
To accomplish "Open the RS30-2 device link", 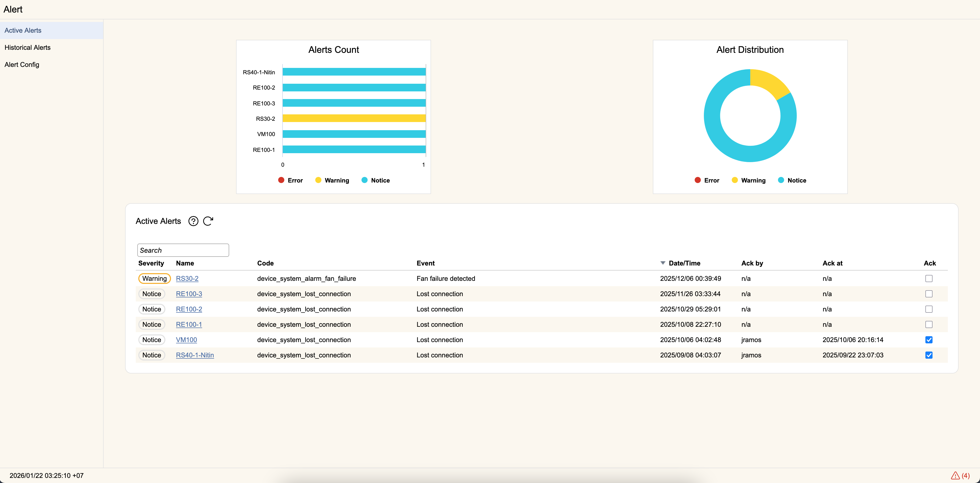I will tap(187, 279).
